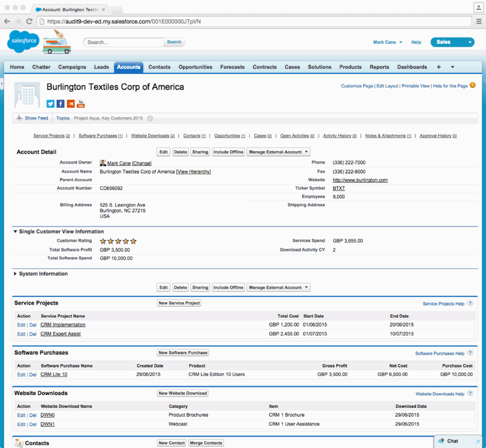Open the account's YouTube icon
The width and height of the screenshot is (486, 448).
(81, 104)
